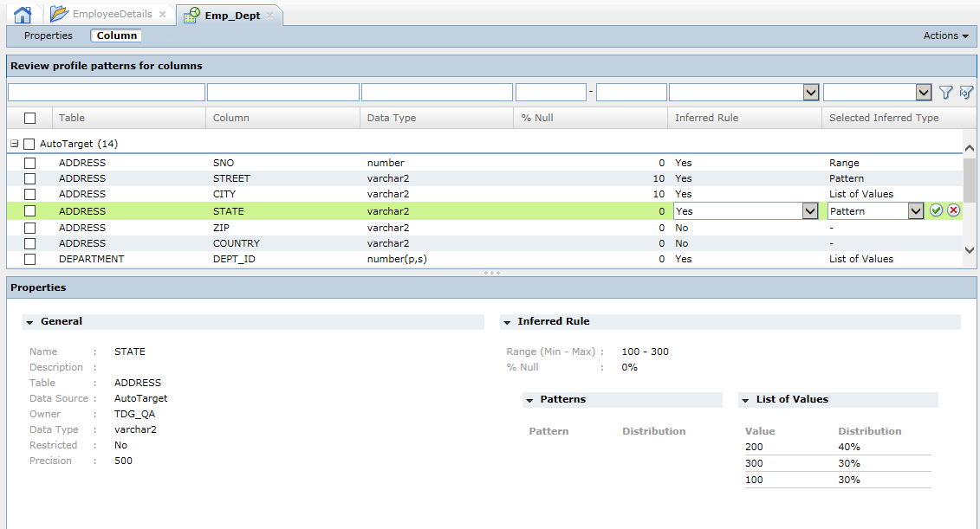
Task: Click the % Null minimum filter field
Action: click(x=550, y=93)
